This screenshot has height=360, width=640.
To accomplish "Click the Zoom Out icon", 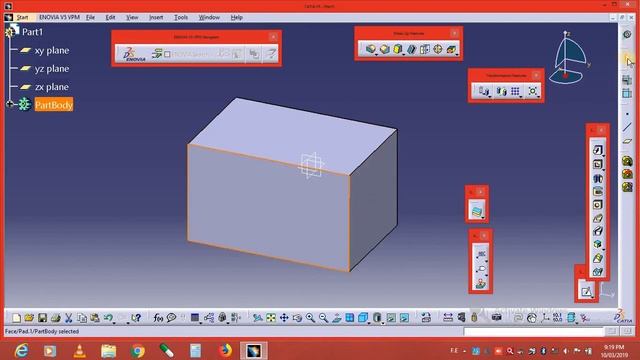I will (x=323, y=318).
